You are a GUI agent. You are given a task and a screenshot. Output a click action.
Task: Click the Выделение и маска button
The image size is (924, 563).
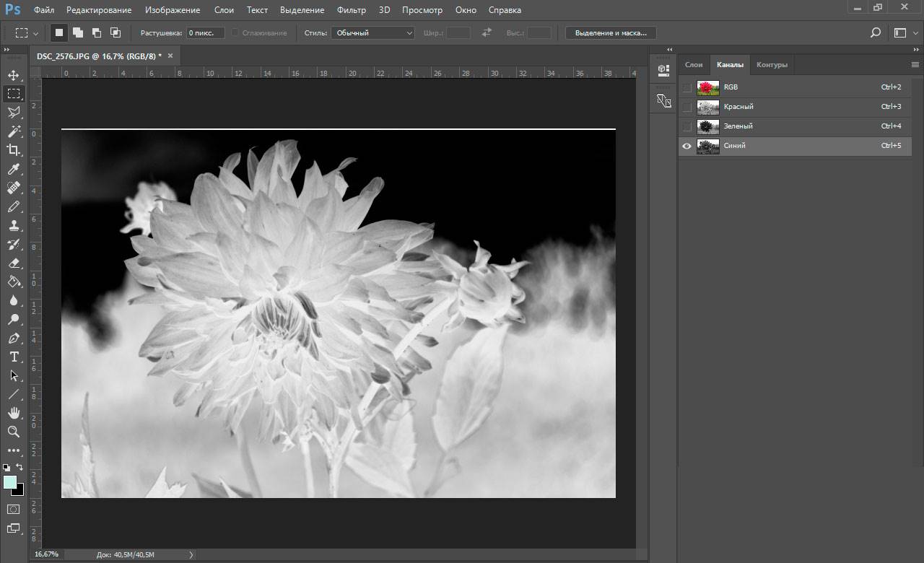pos(611,33)
